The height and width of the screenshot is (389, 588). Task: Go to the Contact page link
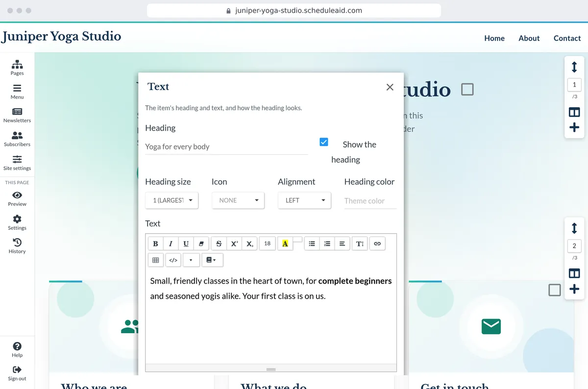pos(567,38)
